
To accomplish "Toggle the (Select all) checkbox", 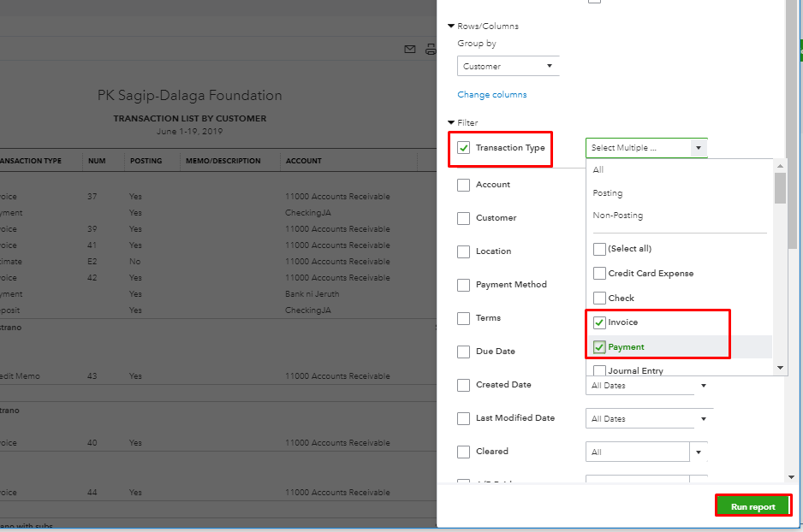I will coord(599,249).
